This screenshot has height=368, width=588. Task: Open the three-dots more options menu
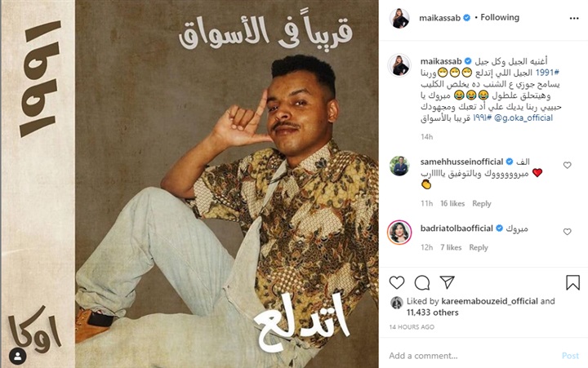click(574, 19)
